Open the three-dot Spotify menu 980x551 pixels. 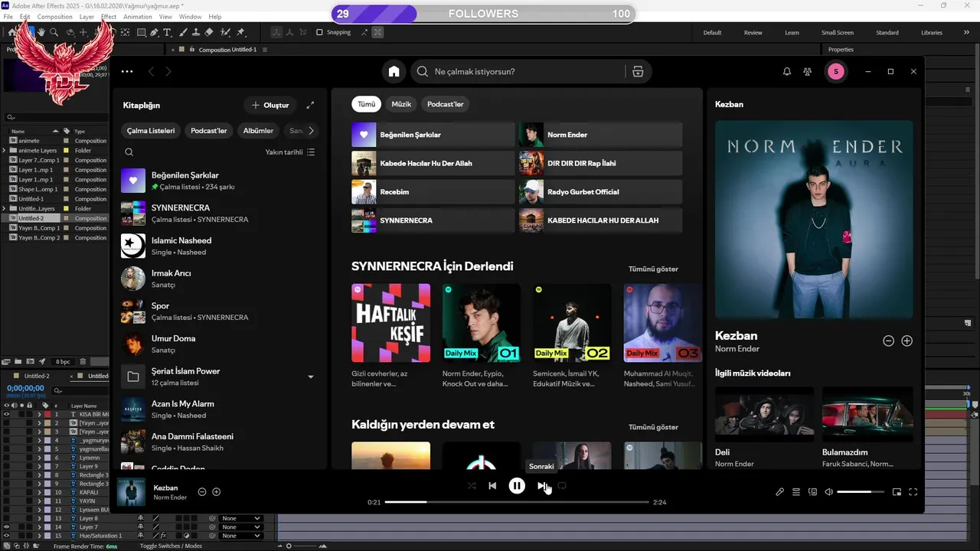127,71
